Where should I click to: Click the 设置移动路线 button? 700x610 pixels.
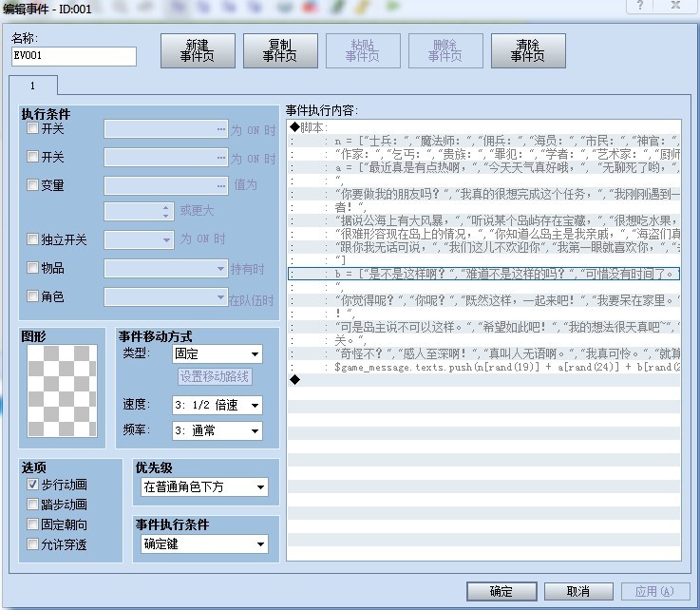215,376
